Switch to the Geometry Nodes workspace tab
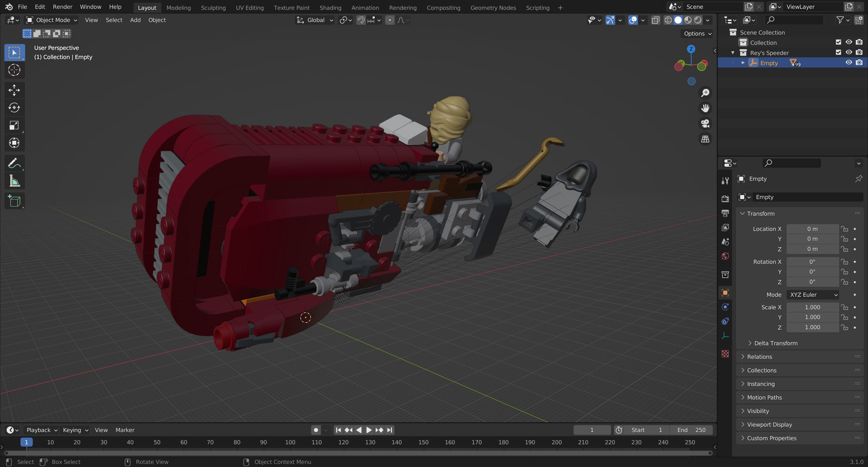This screenshot has width=868, height=467. 493,7
